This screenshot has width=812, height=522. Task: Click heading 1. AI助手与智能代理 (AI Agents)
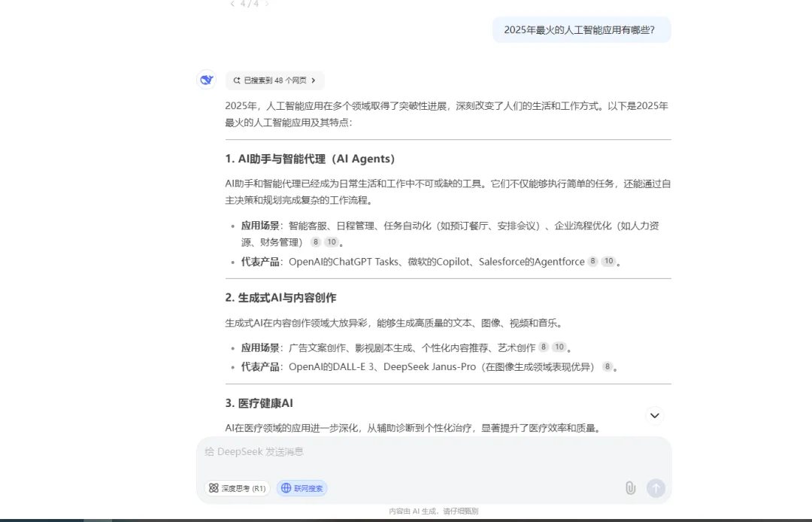tap(312, 159)
